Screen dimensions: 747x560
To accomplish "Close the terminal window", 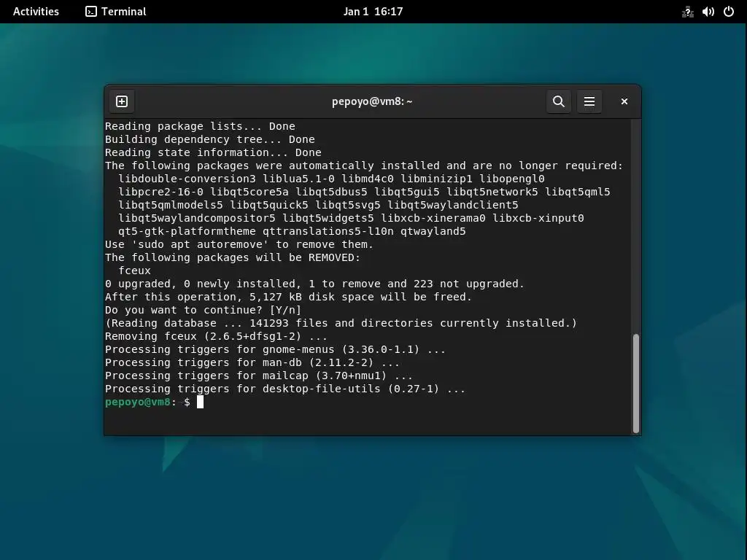I will click(x=624, y=101).
